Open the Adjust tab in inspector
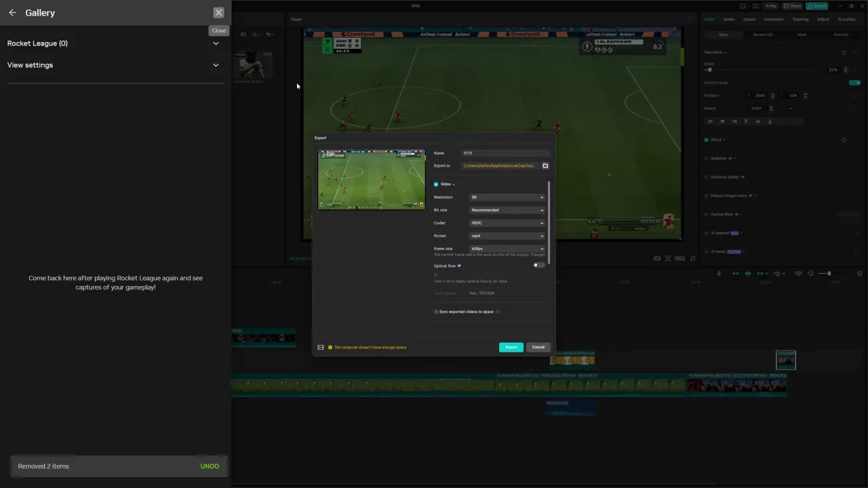 click(823, 20)
